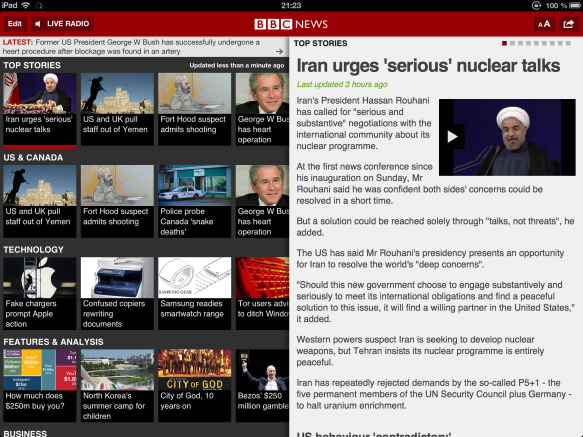Tap the battery icon in status bar
The image size is (583, 437).
575,5
